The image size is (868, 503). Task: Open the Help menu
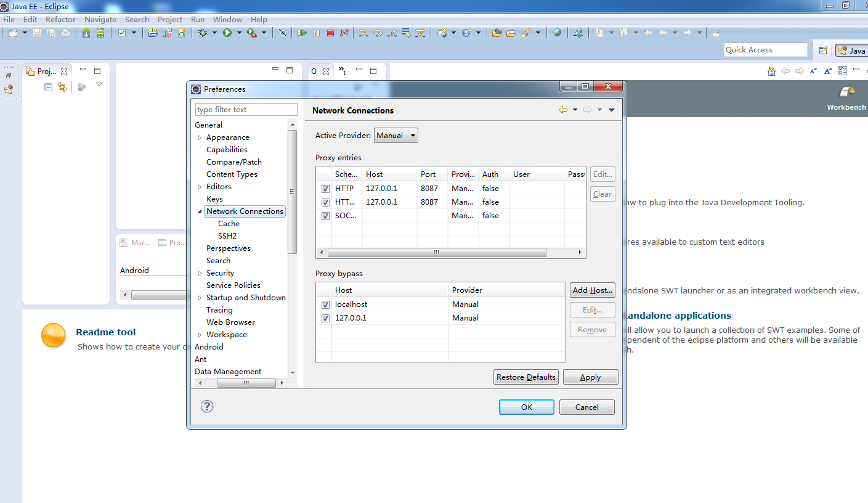pyautogui.click(x=259, y=19)
